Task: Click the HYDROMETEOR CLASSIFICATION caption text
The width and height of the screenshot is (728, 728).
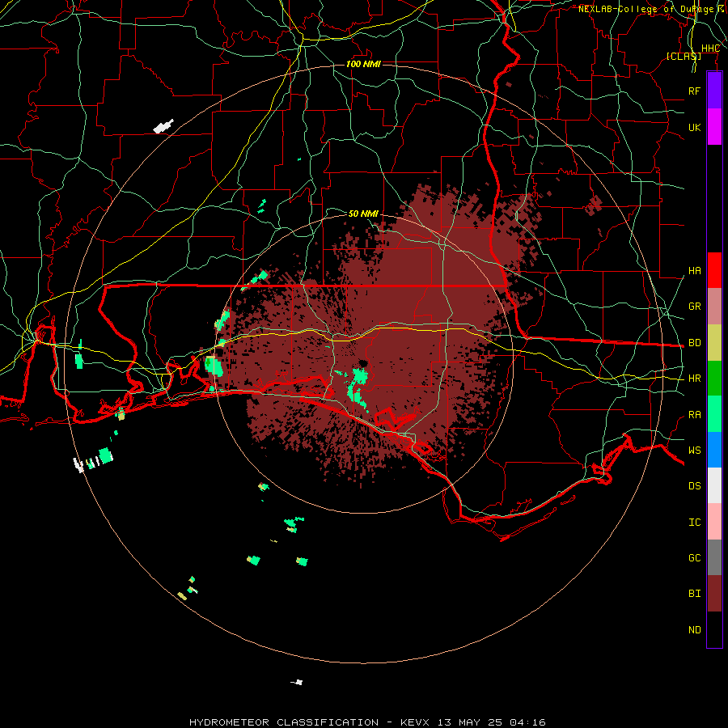Action: [x=284, y=722]
